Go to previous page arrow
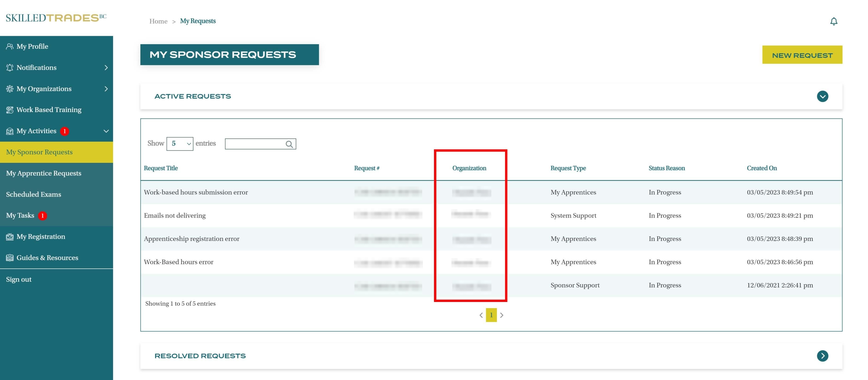This screenshot has width=868, height=380. (481, 315)
